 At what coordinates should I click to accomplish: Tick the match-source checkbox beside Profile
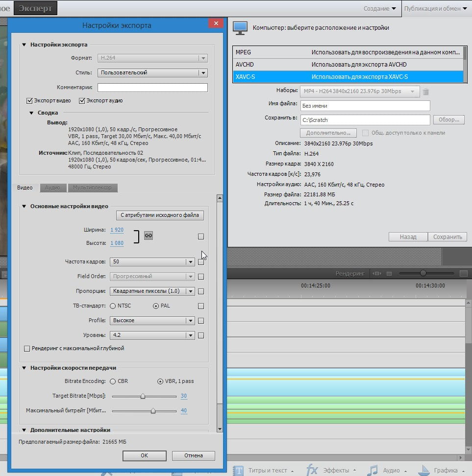click(x=201, y=321)
